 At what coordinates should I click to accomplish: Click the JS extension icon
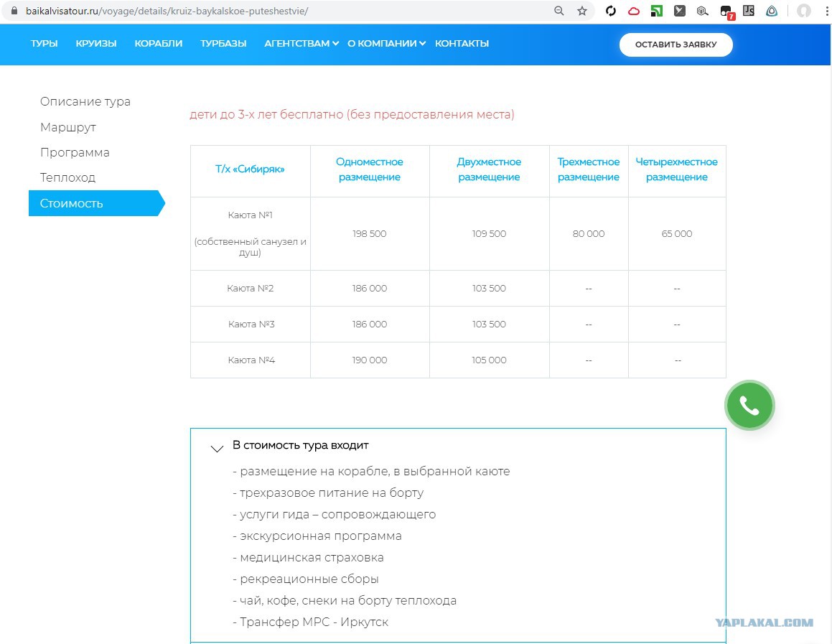coord(749,11)
